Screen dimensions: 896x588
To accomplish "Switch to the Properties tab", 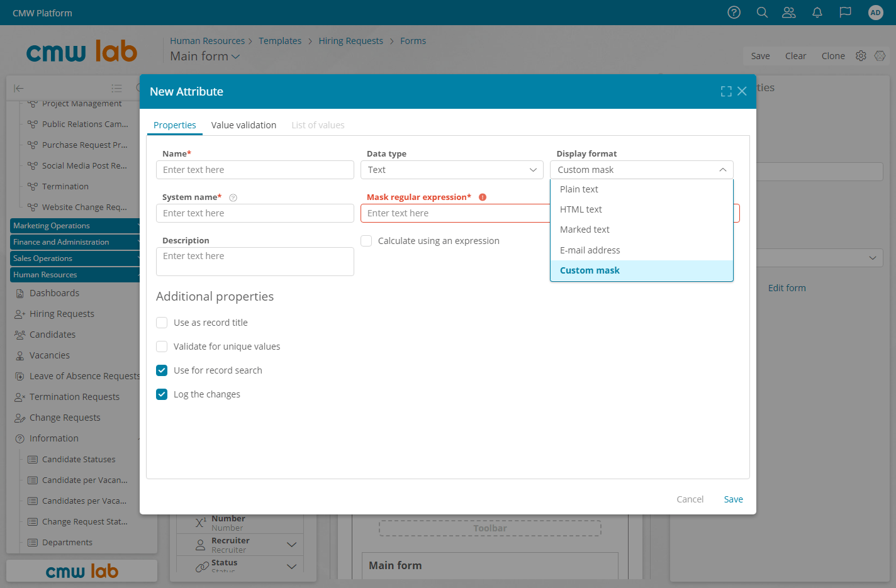I will [x=175, y=125].
